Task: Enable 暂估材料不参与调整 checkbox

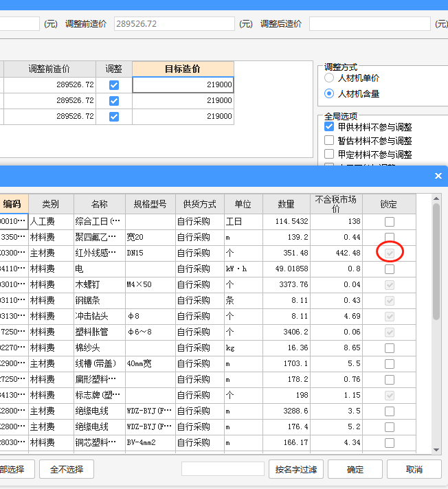Action: coord(329,140)
